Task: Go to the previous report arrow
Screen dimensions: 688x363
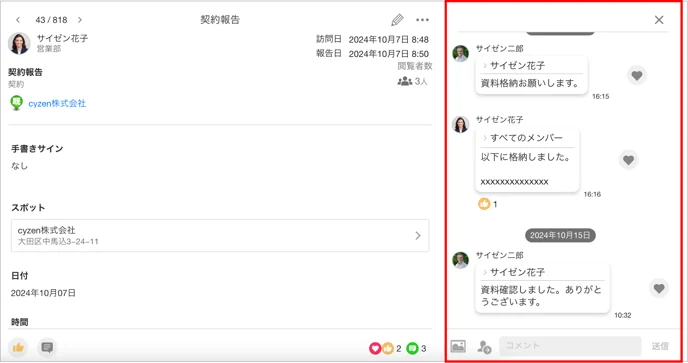Action: 18,20
